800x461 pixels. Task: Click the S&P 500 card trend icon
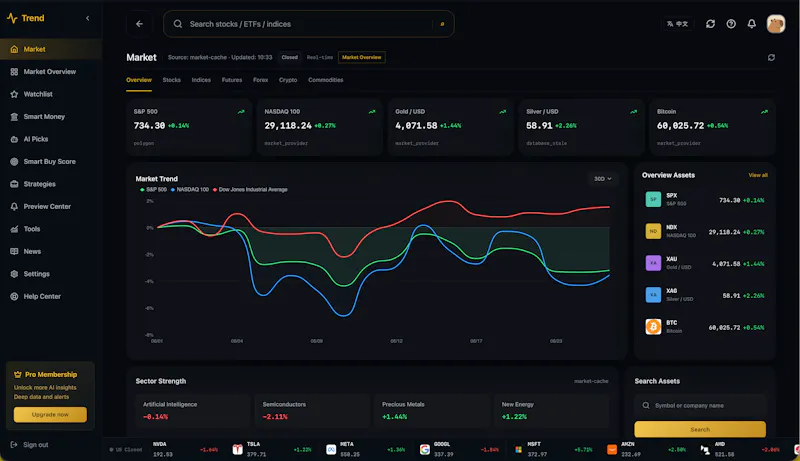241,112
